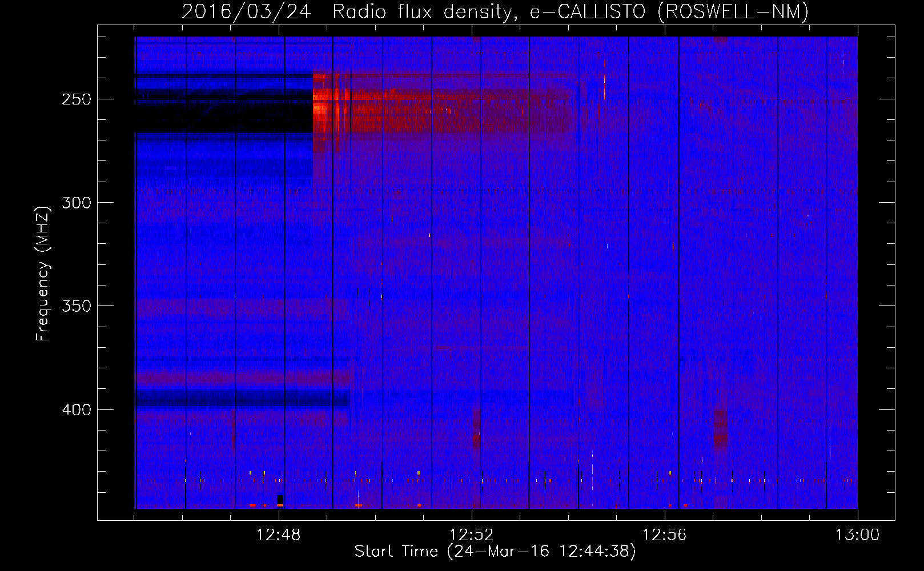This screenshot has height=571, width=924.
Task: Click the 'Frequency (MHZ)' axis label
Action: click(x=43, y=274)
